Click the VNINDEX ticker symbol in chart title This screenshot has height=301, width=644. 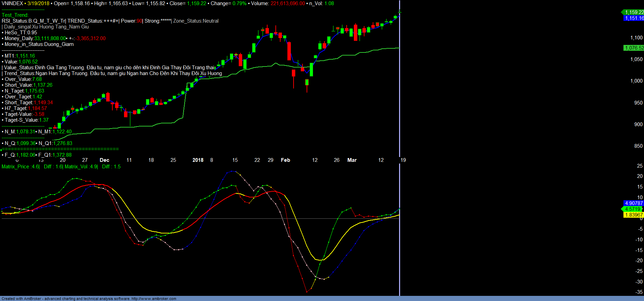[x=12, y=3]
